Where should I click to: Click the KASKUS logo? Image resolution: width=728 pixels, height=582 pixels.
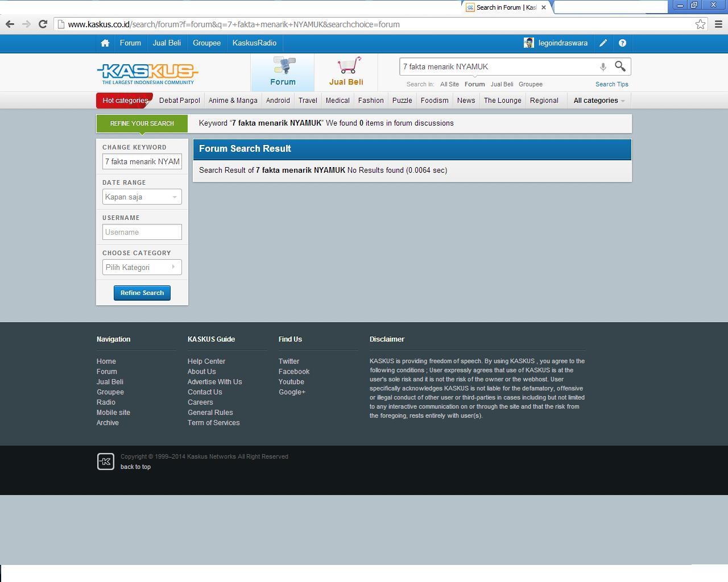(147, 74)
